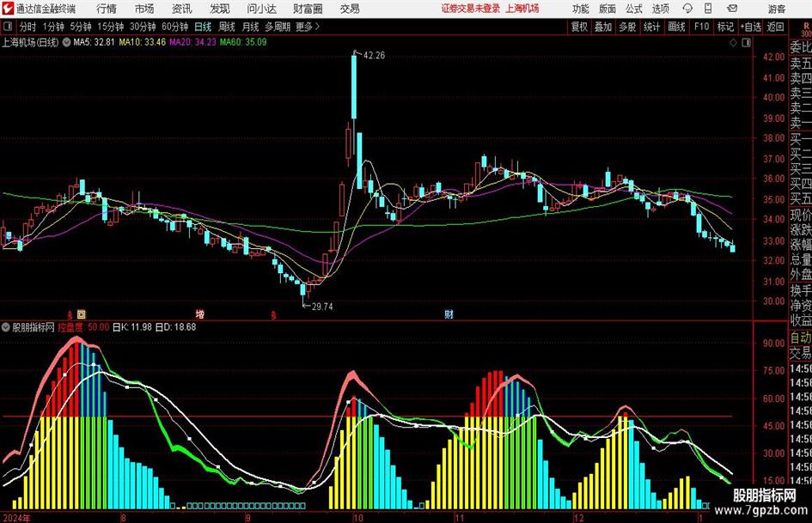Screen dimensions: 812x523
Task: Click the diamond icon above the price axis
Action: [733, 43]
